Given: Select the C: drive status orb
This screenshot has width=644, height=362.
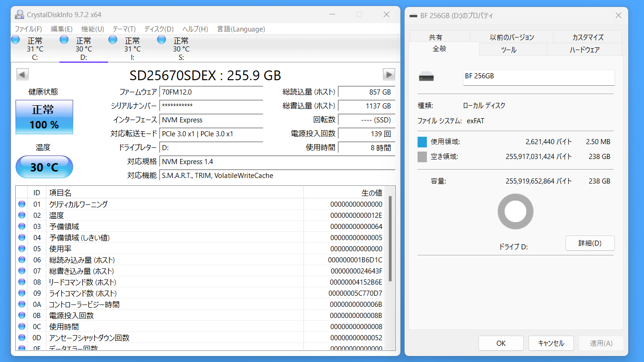Looking at the screenshot, I should (x=16, y=40).
